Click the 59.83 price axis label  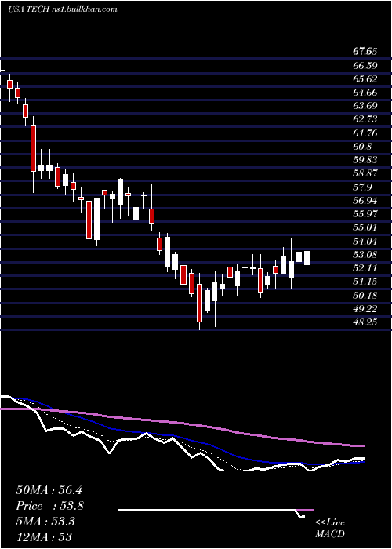pyautogui.click(x=365, y=160)
